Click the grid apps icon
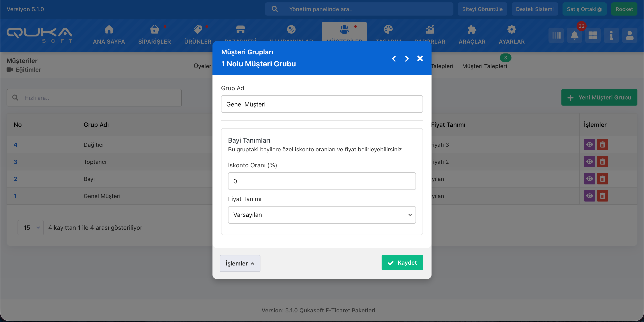644x322 pixels. coord(593,35)
